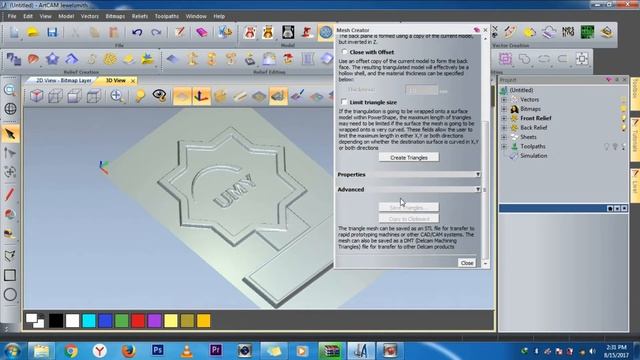640x360 pixels.
Task: Click the Paste clipboard icon
Action: coord(113,32)
